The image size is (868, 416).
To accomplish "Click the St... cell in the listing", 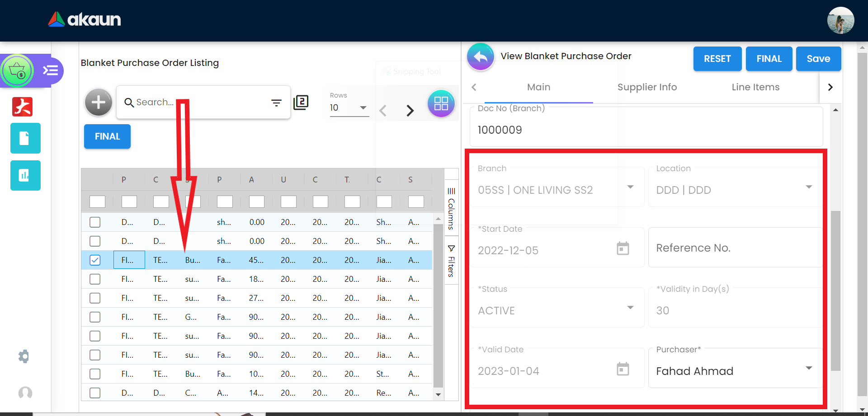I will coord(384,374).
